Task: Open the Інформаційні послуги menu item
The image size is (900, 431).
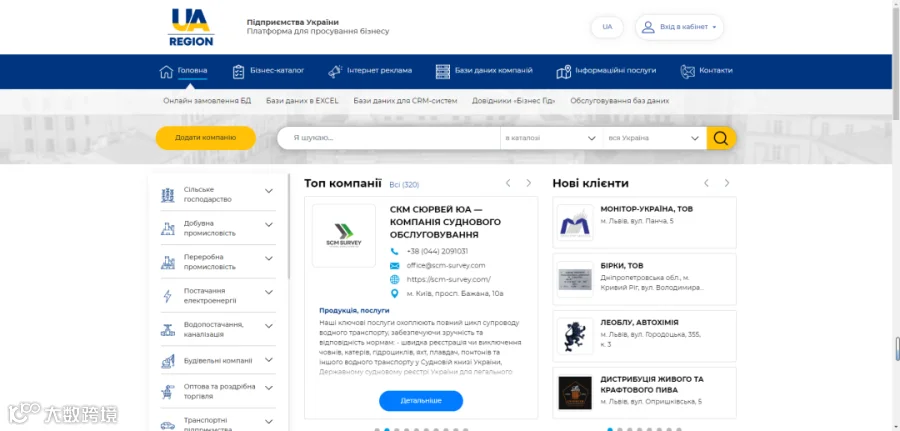Action: point(616,71)
